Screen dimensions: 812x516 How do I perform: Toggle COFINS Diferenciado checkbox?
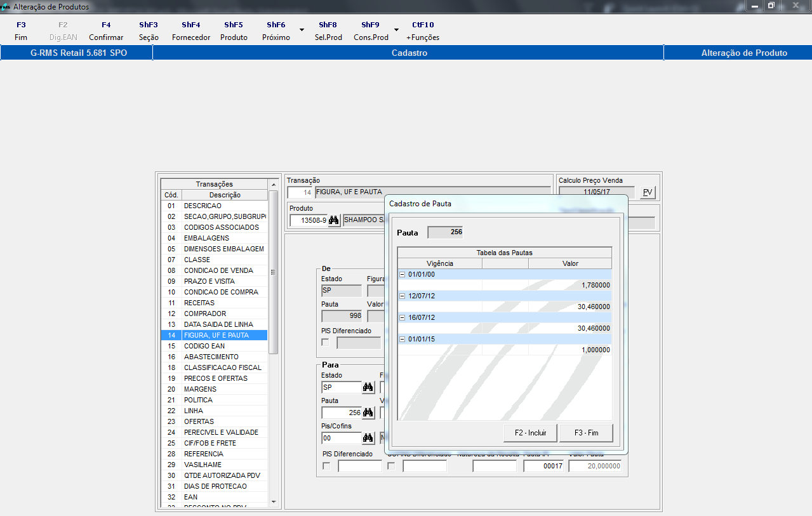391,466
